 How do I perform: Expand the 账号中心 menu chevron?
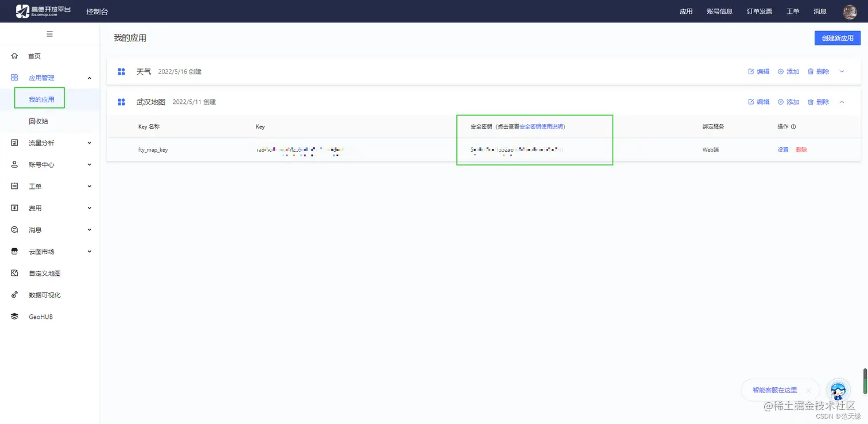(x=89, y=164)
